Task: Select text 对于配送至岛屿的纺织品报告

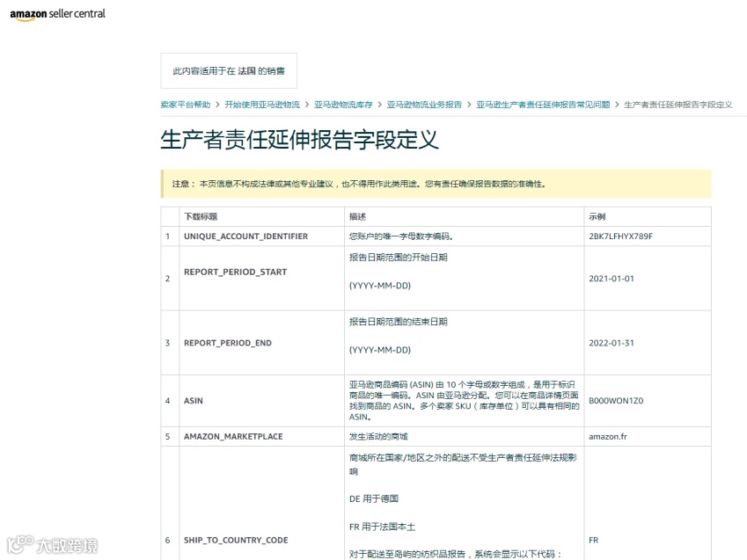Action: click(x=406, y=554)
